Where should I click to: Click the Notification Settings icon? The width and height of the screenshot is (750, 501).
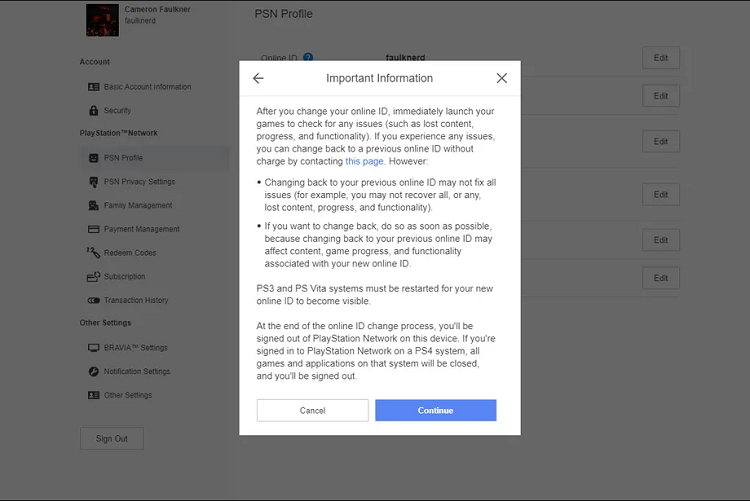93,371
